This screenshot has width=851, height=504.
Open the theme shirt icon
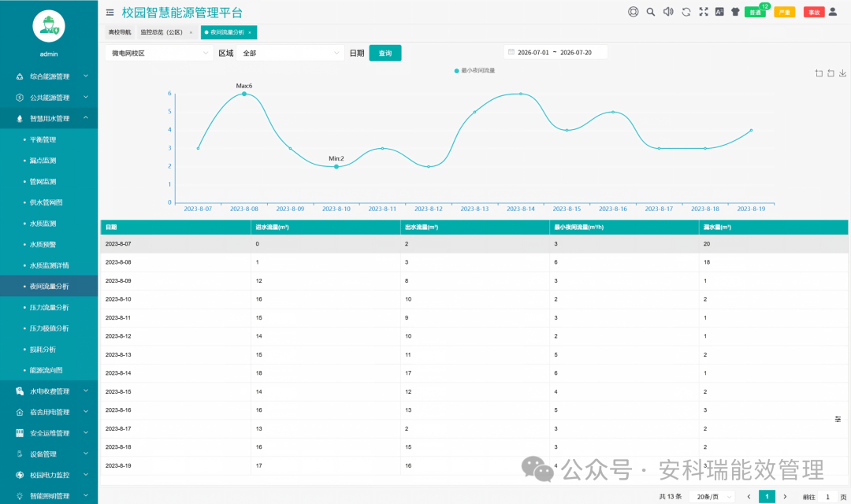click(x=735, y=11)
